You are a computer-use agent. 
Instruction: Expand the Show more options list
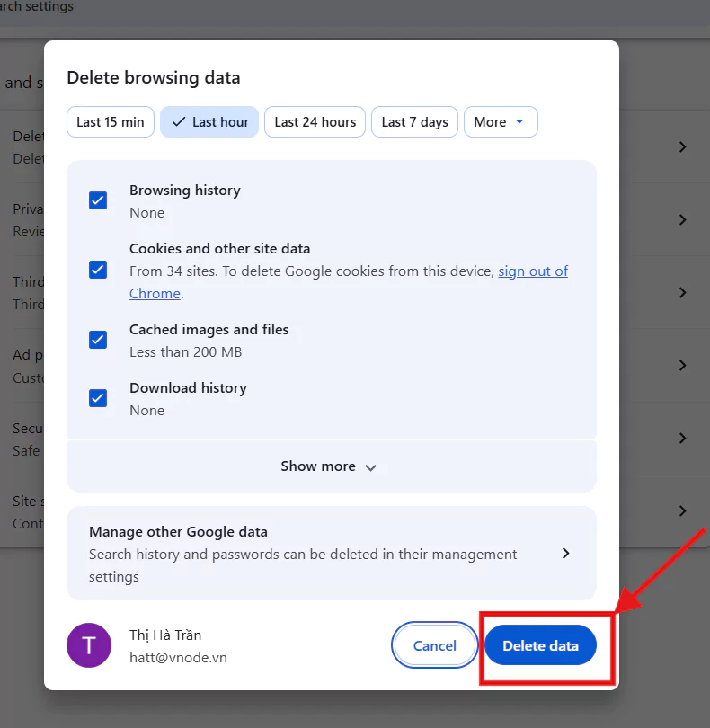[330, 466]
